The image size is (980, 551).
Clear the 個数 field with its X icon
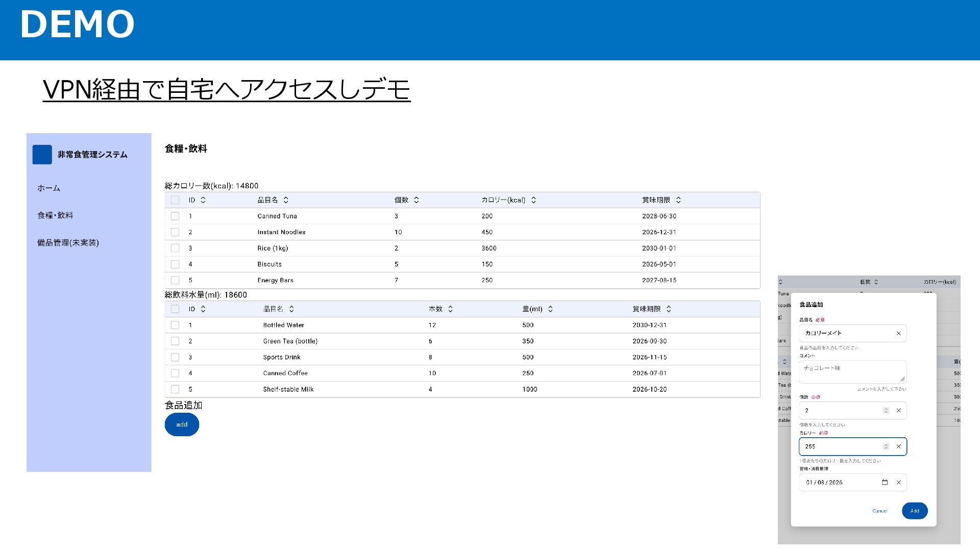(x=898, y=411)
